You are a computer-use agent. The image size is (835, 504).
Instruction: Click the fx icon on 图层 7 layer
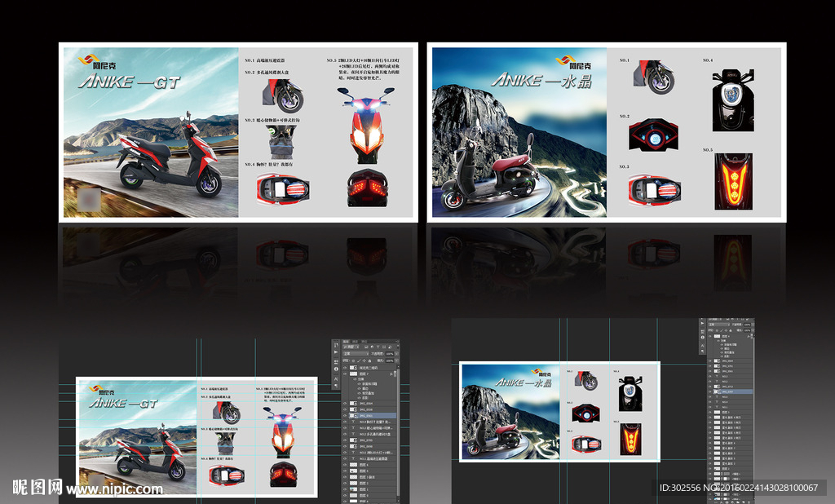point(391,374)
